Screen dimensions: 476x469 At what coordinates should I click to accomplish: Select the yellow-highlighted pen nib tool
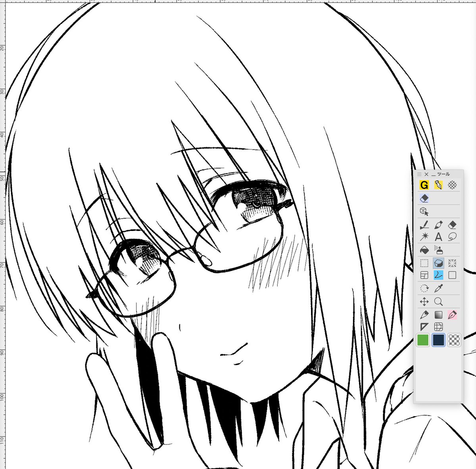coord(438,185)
